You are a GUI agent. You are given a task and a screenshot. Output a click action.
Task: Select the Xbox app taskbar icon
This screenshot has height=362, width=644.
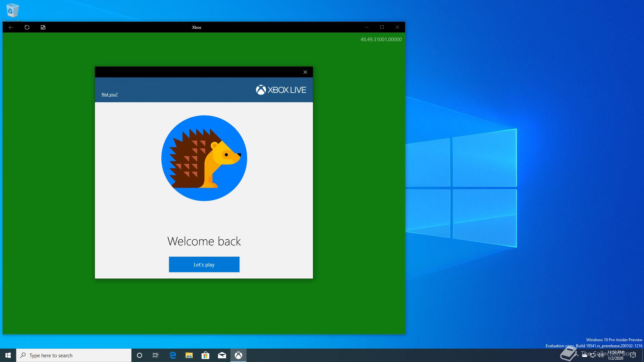click(x=238, y=355)
